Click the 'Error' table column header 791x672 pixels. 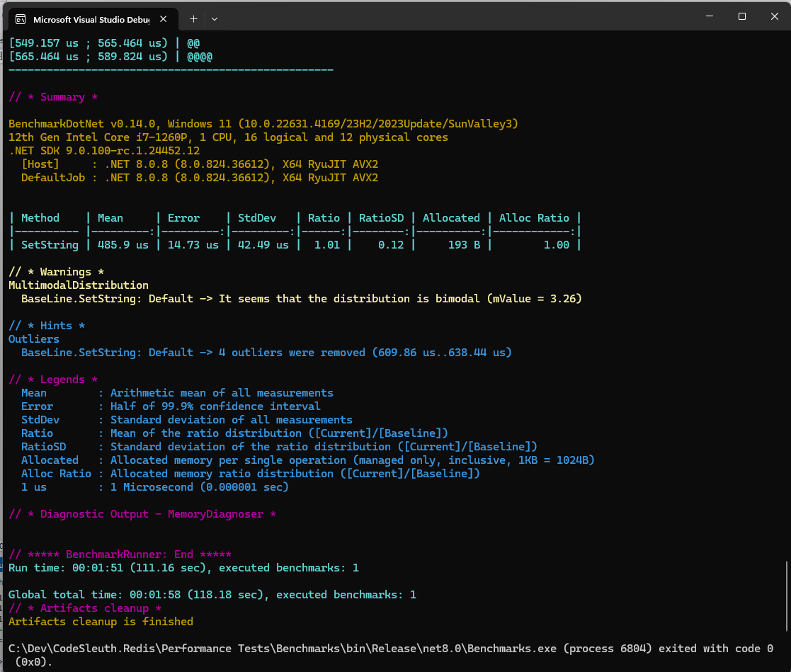[x=183, y=218]
